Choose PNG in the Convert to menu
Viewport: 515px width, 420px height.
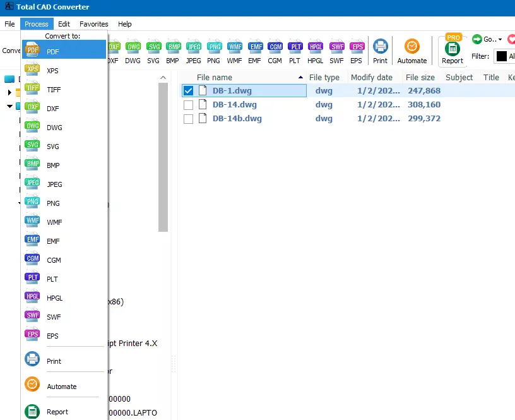(64, 203)
